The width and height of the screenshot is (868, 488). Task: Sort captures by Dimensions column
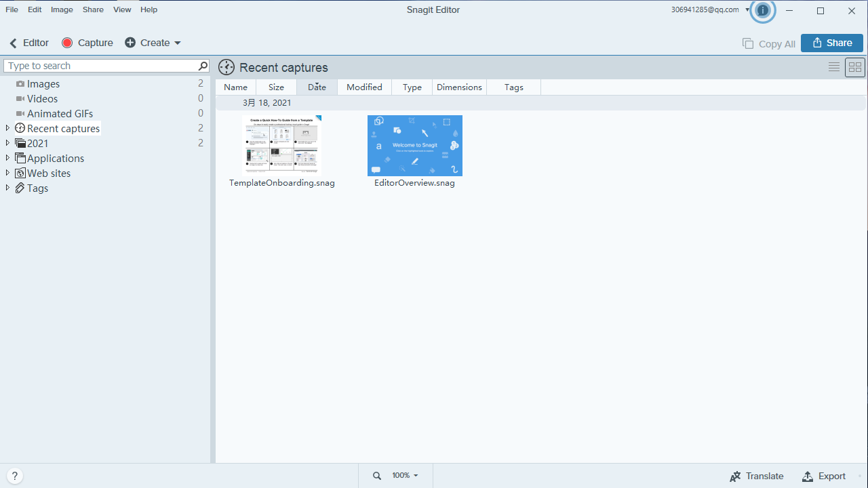point(459,87)
